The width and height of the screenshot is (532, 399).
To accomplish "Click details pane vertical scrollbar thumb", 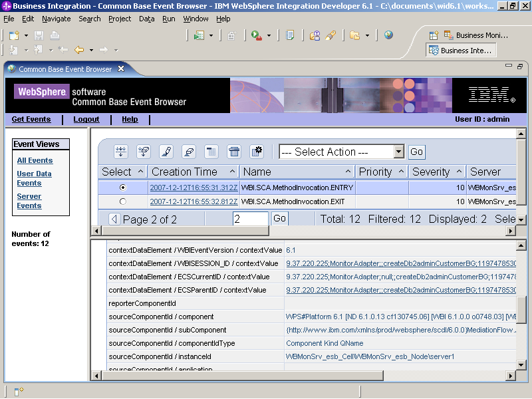I will pos(521,309).
